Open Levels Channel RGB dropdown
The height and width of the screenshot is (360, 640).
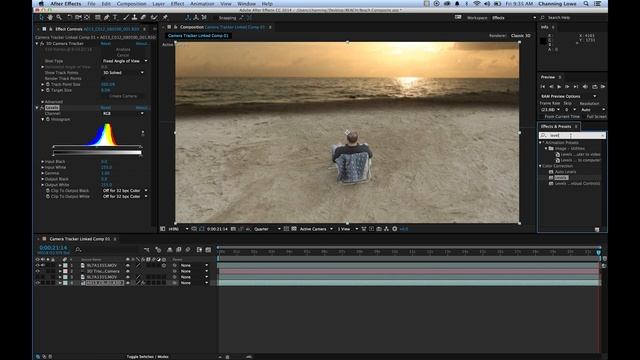click(123, 113)
